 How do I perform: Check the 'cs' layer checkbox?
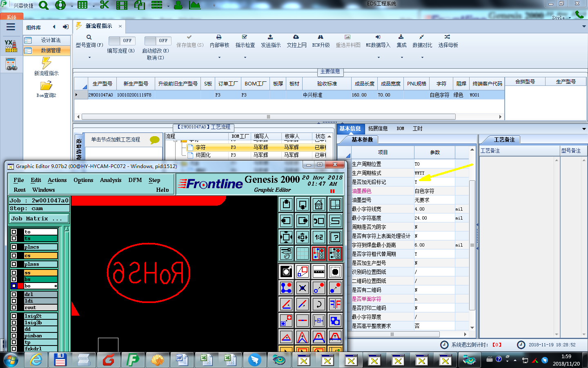point(14,256)
